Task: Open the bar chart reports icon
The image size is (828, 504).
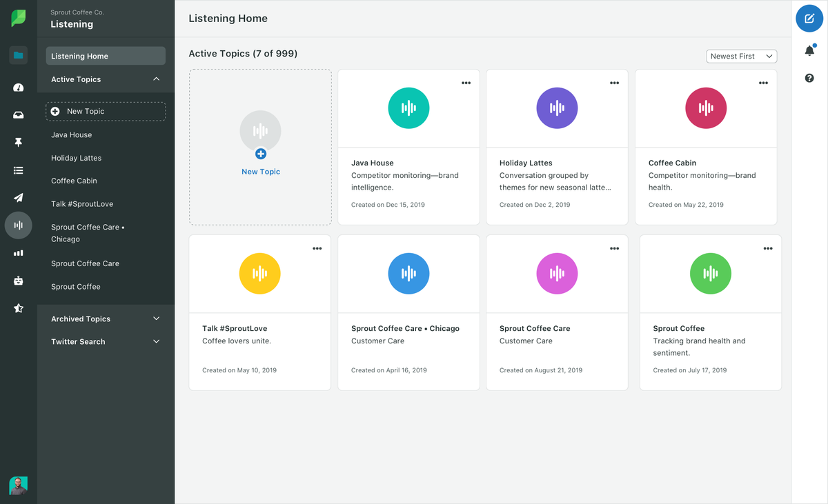Action: pyautogui.click(x=19, y=253)
